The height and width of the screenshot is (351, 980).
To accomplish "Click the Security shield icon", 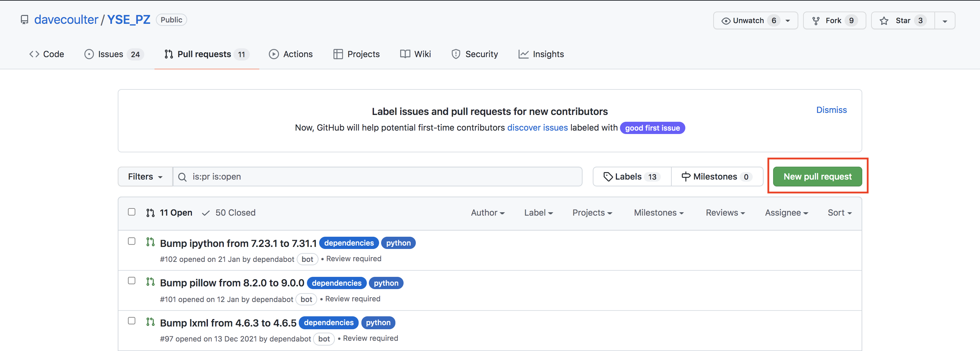I will 456,54.
